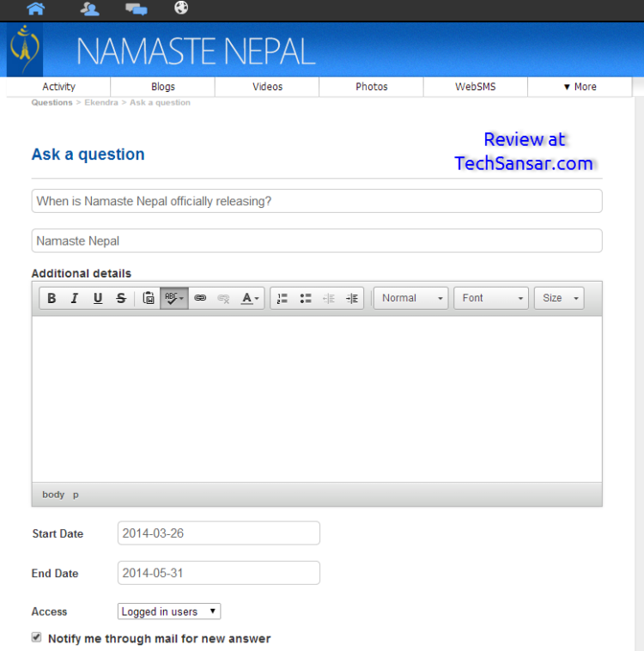The image size is (644, 651).
Task: Open the messages chat icon
Action: point(137,9)
